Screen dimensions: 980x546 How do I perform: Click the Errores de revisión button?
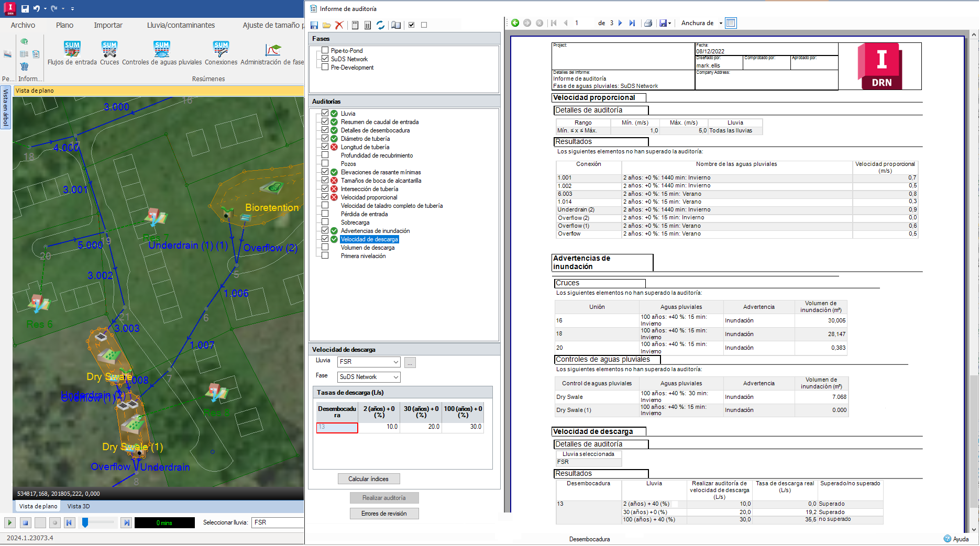[x=384, y=514]
